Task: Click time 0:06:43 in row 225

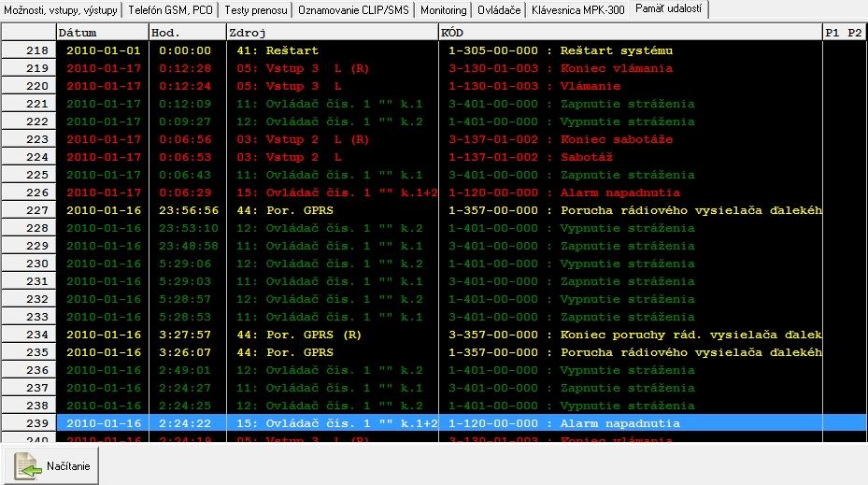Action: (x=185, y=175)
